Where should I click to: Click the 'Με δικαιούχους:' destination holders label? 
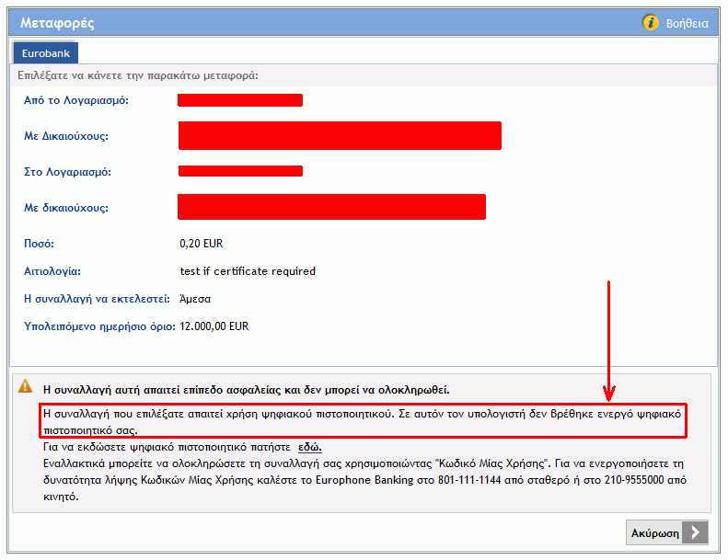[66, 208]
